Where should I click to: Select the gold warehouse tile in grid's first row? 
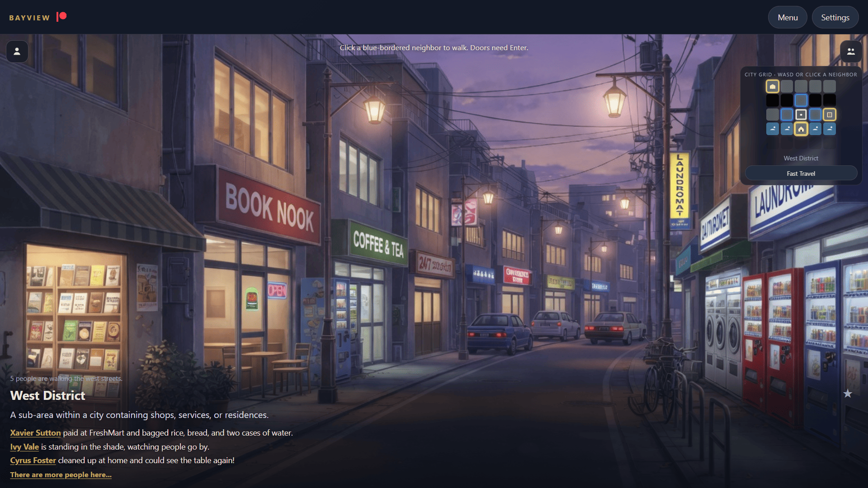pyautogui.click(x=773, y=86)
